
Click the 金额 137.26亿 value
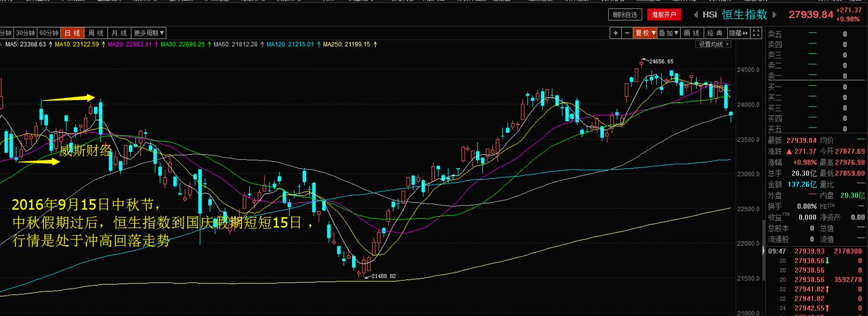click(802, 184)
